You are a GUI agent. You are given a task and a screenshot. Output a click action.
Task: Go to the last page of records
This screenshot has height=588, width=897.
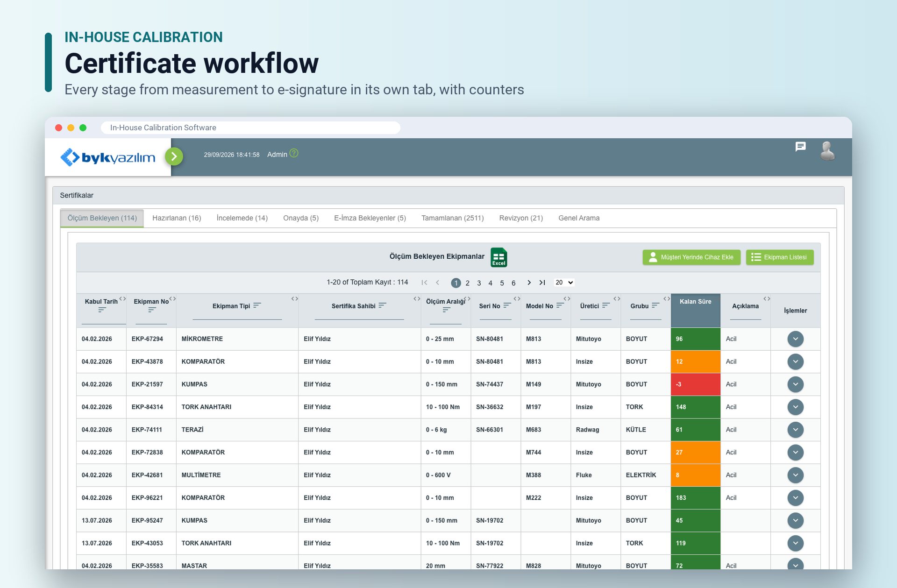(542, 283)
